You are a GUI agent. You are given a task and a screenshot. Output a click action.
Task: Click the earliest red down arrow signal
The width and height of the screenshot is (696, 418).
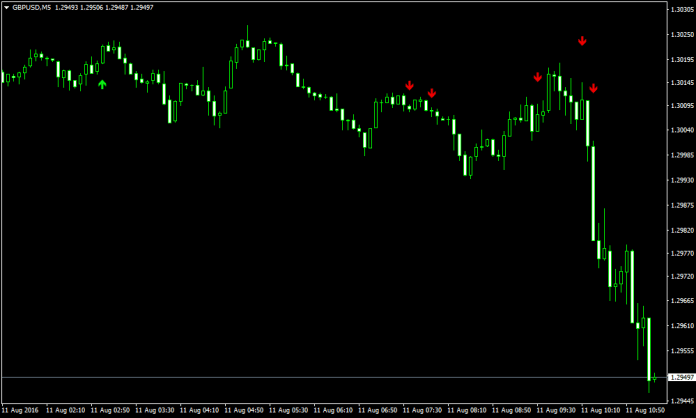409,85
